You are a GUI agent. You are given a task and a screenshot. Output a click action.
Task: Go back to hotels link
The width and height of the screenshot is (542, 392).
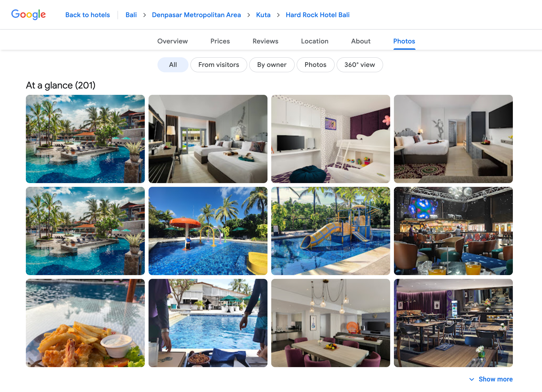(x=87, y=15)
